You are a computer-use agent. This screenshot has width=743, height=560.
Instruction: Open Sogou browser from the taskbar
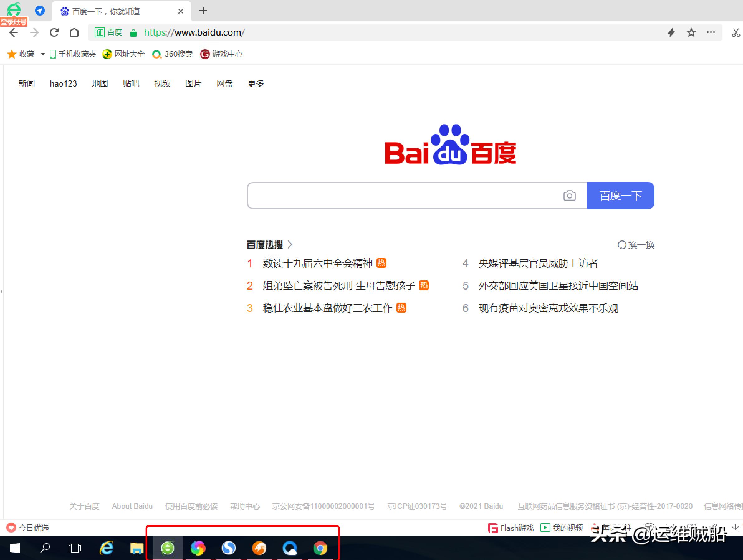pos(228,548)
